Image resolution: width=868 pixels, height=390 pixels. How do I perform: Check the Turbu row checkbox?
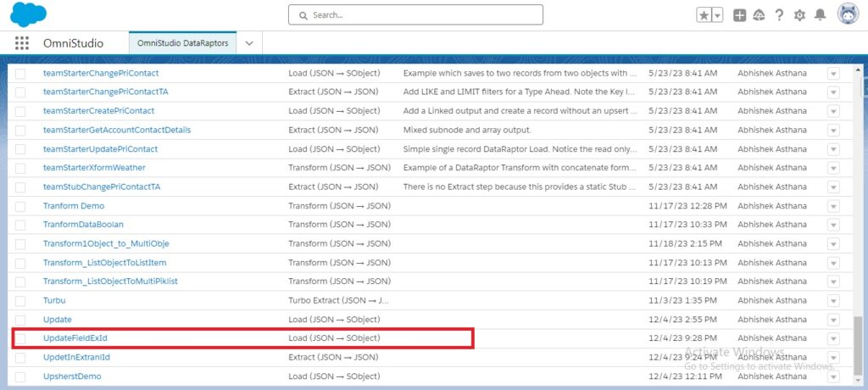tap(20, 301)
